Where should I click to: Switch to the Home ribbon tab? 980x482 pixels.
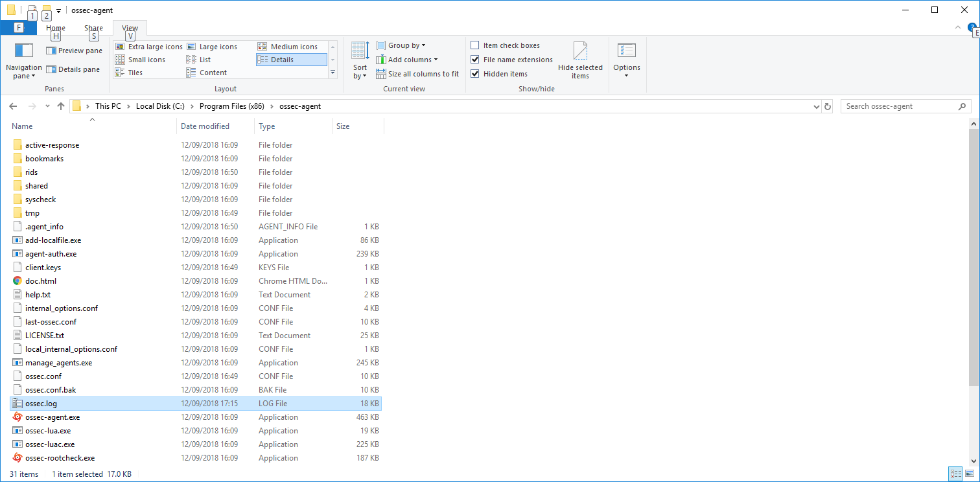(x=55, y=27)
